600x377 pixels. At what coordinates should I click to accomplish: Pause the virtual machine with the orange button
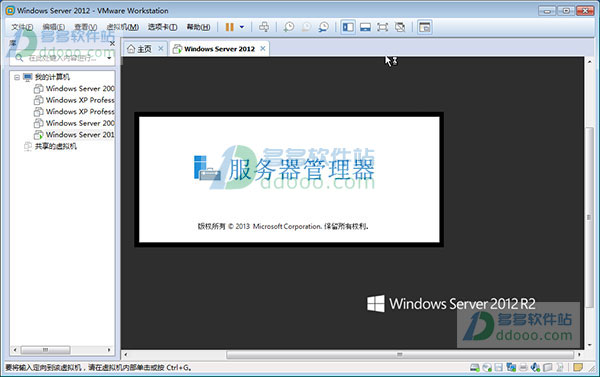pos(230,27)
